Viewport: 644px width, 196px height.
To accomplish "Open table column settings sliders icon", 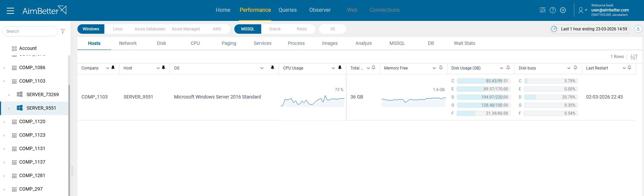I will click(634, 57).
